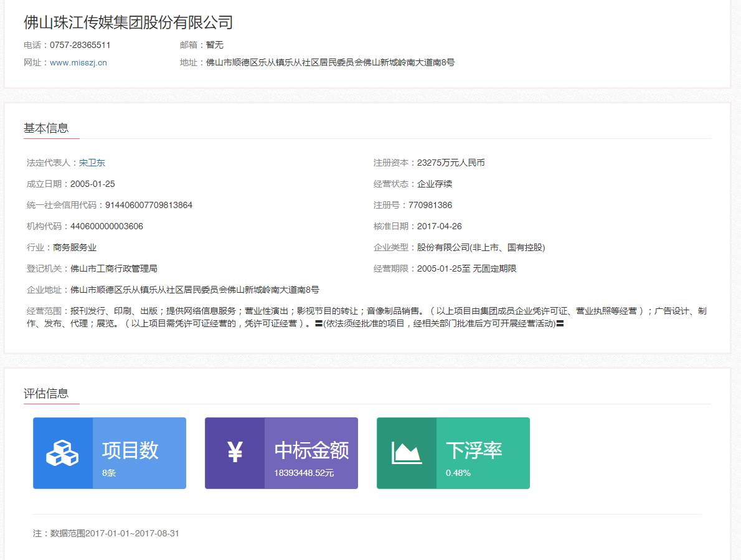Click credit code 914406007709813864
Screen dimensions: 741x560
click(148, 205)
